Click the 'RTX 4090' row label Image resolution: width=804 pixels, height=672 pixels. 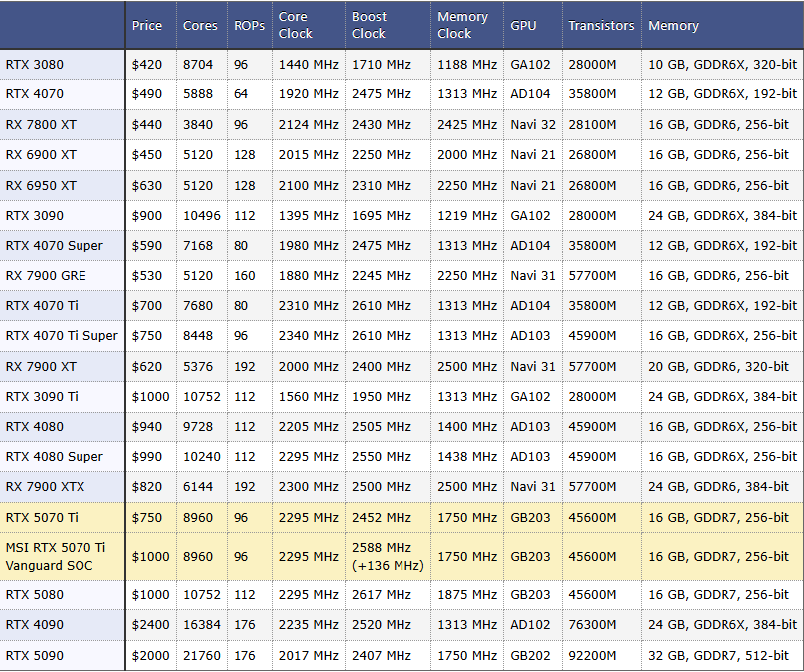pos(35,625)
